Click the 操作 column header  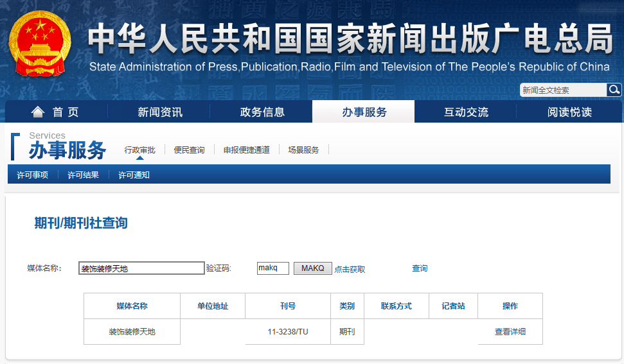[x=510, y=306]
